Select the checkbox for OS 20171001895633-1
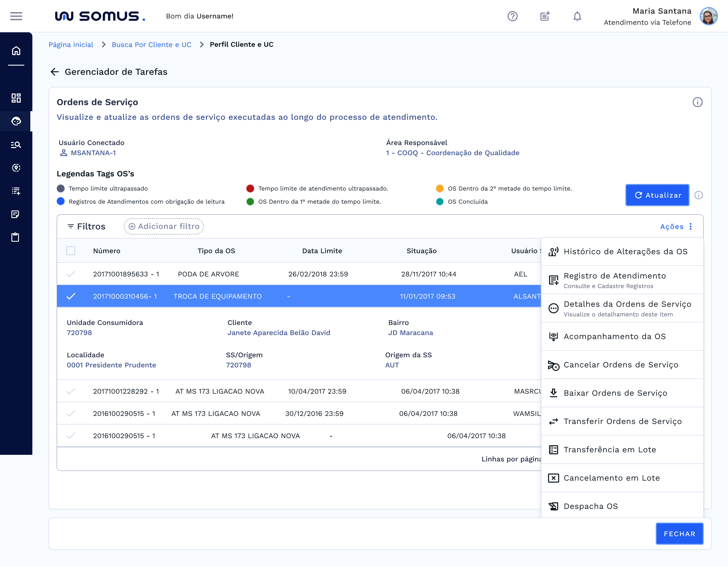 tap(71, 274)
